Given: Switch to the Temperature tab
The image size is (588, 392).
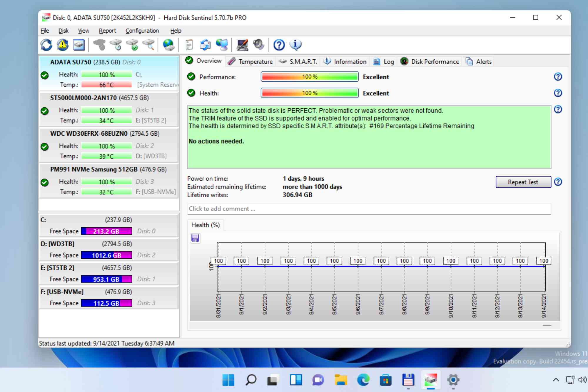Looking at the screenshot, I should 250,62.
